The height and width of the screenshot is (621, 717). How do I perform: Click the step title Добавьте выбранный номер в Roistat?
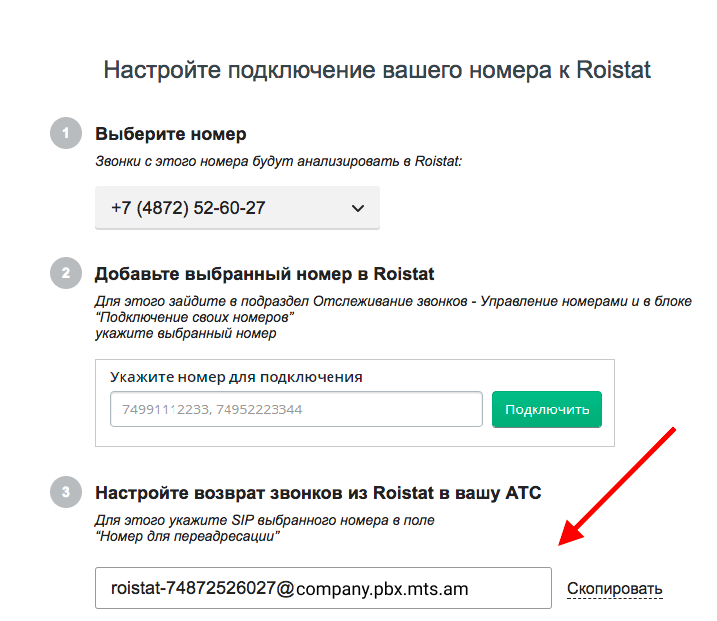[264, 274]
